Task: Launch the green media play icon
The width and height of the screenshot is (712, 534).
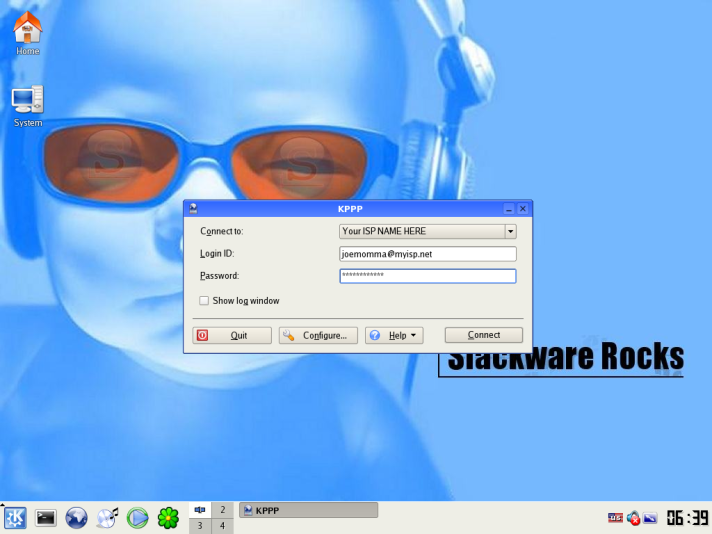Action: tap(138, 518)
